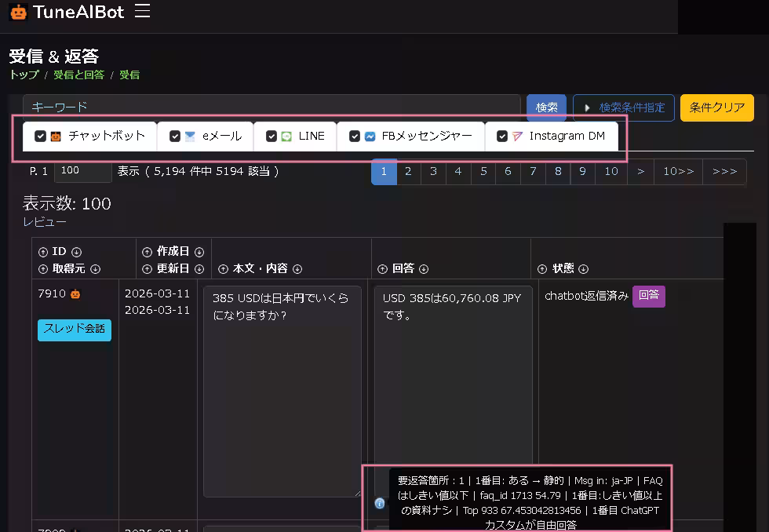The height and width of the screenshot is (532, 769).
Task: Uncheck the eメール checkbox
Action: coord(175,135)
